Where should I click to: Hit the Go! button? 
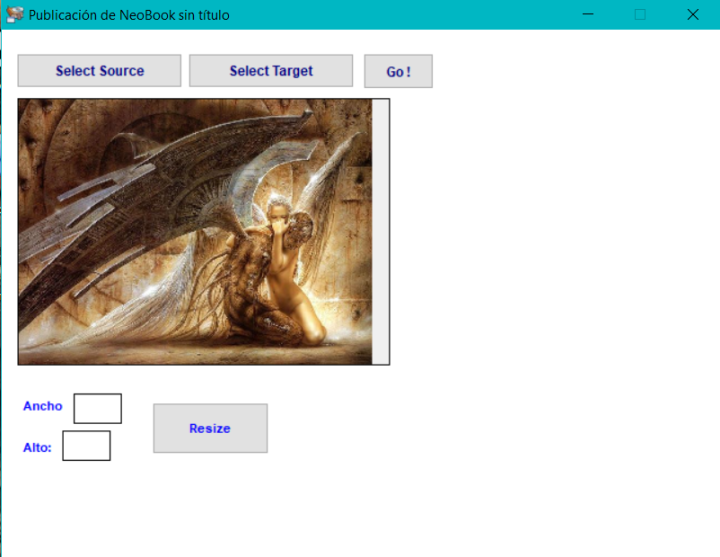pos(398,71)
